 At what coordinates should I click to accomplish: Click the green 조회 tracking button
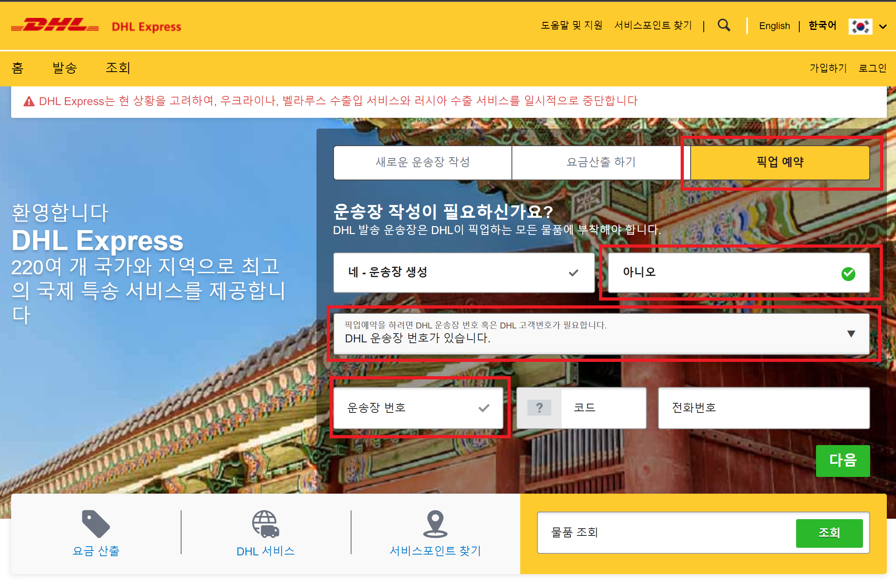tap(829, 533)
